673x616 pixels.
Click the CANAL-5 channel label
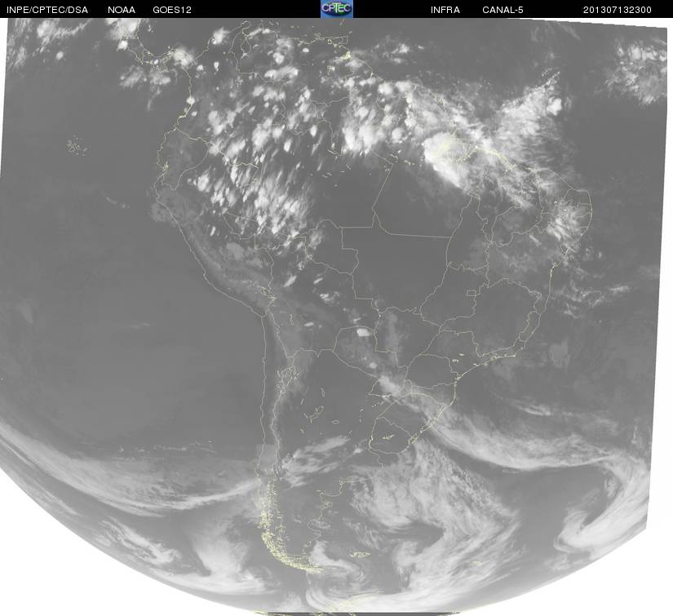click(503, 10)
